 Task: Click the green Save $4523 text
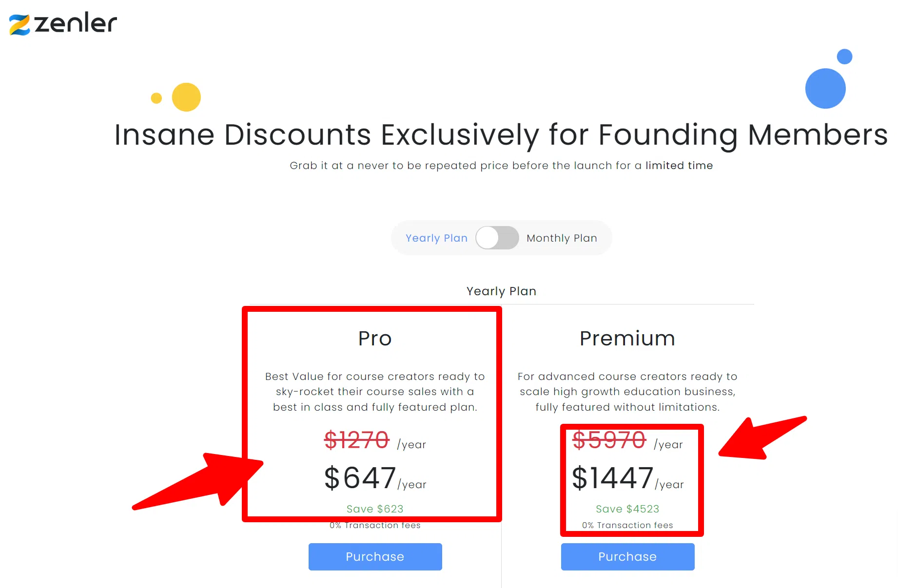[627, 509]
